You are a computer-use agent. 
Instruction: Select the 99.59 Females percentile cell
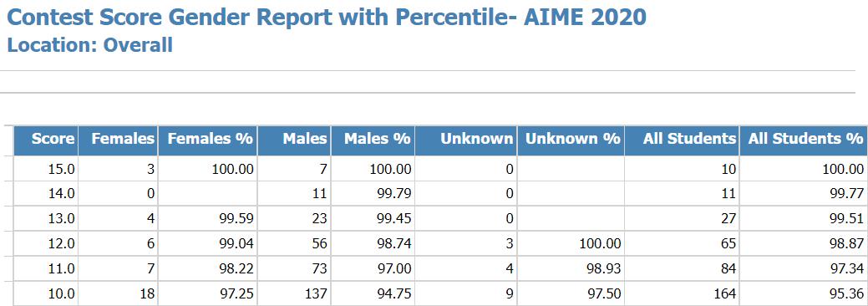coord(207,218)
